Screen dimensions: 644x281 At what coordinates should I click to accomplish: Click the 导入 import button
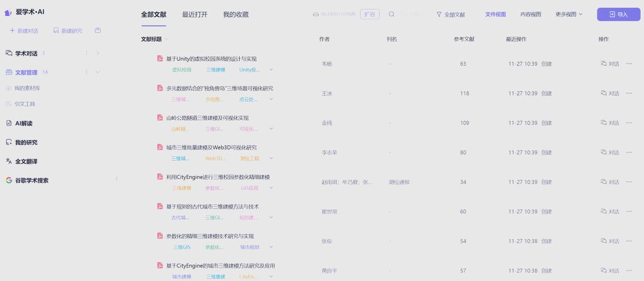point(619,15)
